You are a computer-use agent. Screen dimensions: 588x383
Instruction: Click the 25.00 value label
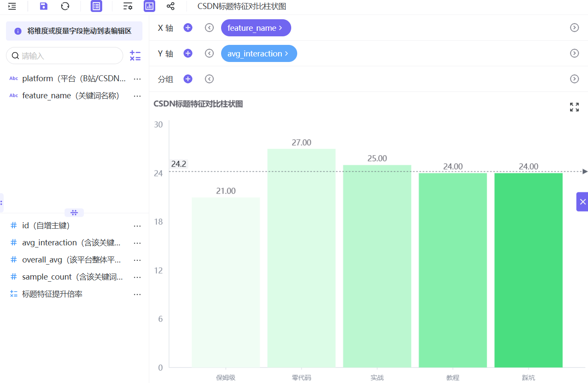pyautogui.click(x=377, y=159)
